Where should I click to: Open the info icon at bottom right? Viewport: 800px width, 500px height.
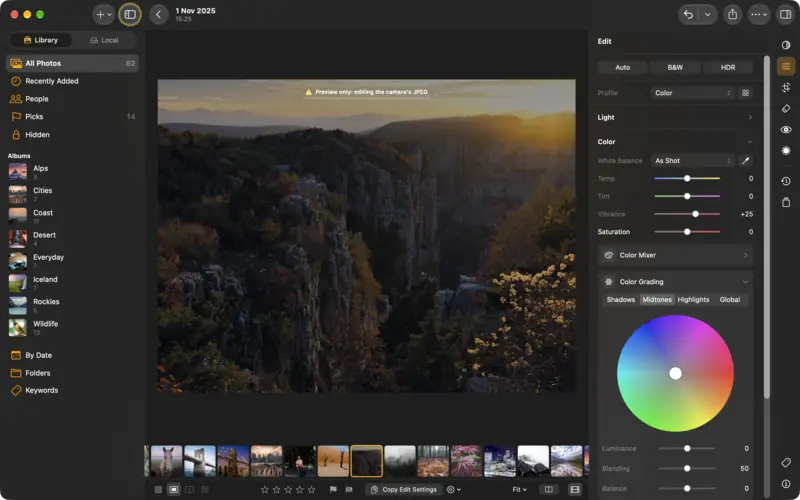pyautogui.click(x=786, y=484)
